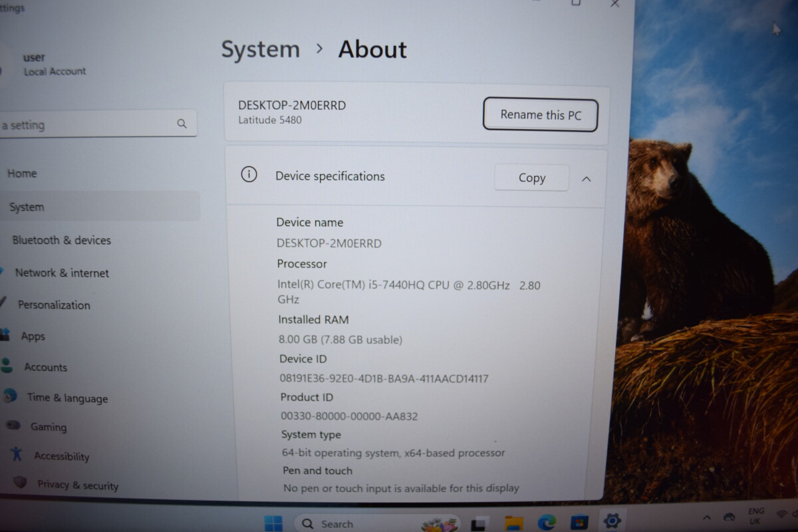
Task: Open Microsoft Store from the taskbar
Action: 579,523
